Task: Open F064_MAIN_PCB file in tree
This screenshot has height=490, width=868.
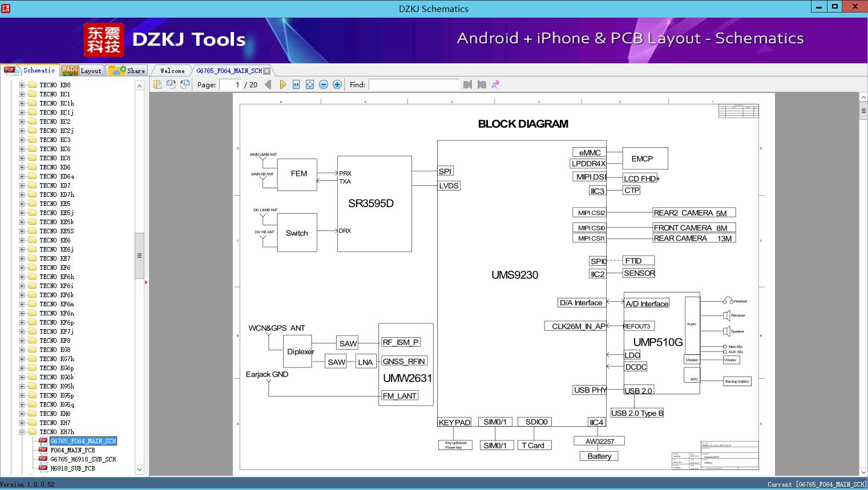Action: [72, 450]
